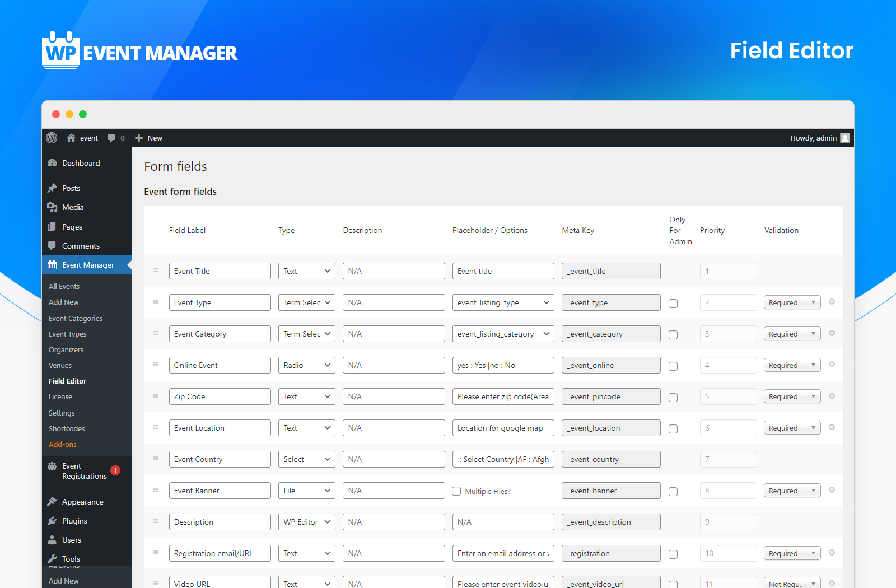Open the Radio type dropdown for Online Event

pyautogui.click(x=307, y=365)
